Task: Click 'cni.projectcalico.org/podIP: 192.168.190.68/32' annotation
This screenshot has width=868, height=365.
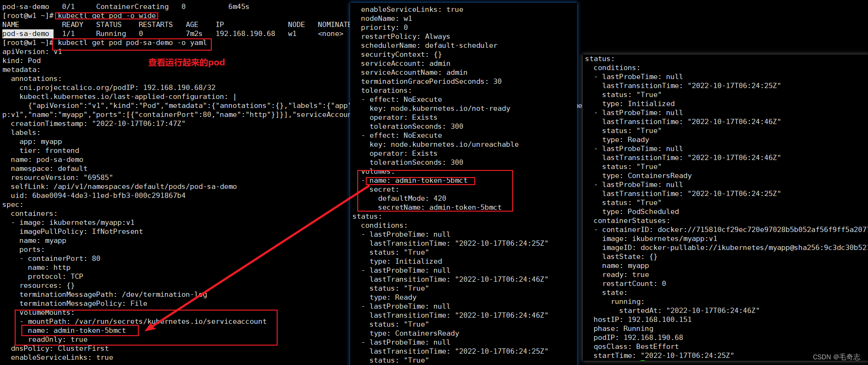Action: (118, 88)
